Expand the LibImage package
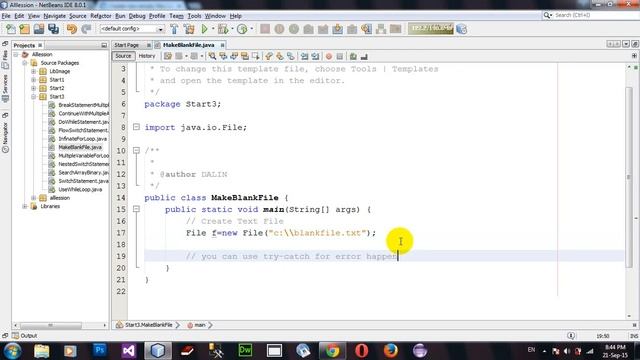 point(34,71)
